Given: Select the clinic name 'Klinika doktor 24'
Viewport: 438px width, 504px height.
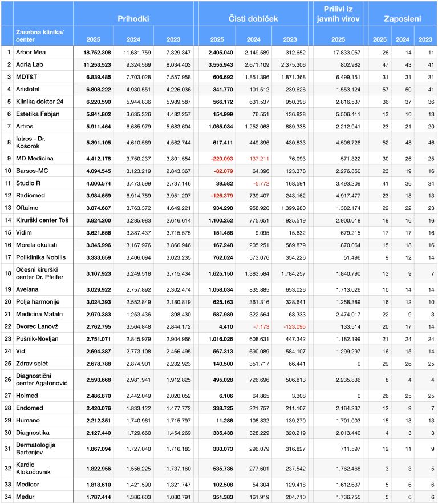Looking at the screenshot, I should tap(39, 102).
